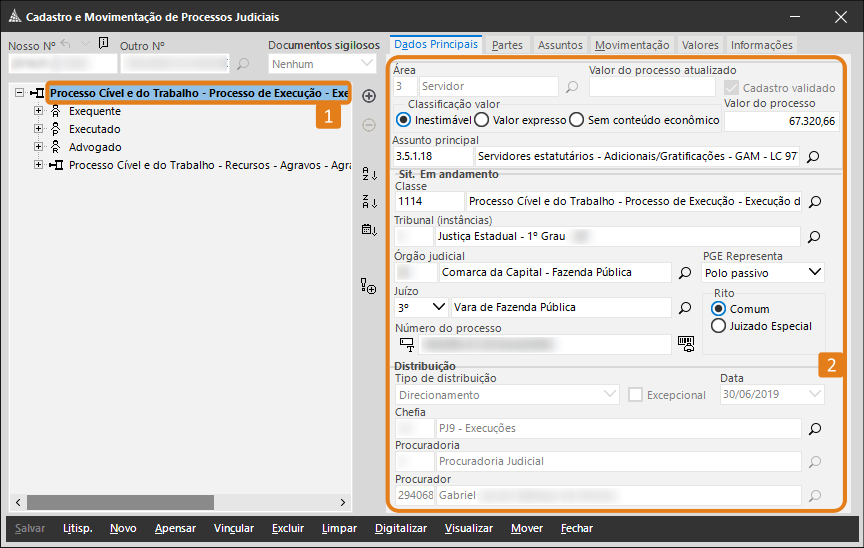
Task: Click the Digitalizar button
Action: click(x=401, y=528)
